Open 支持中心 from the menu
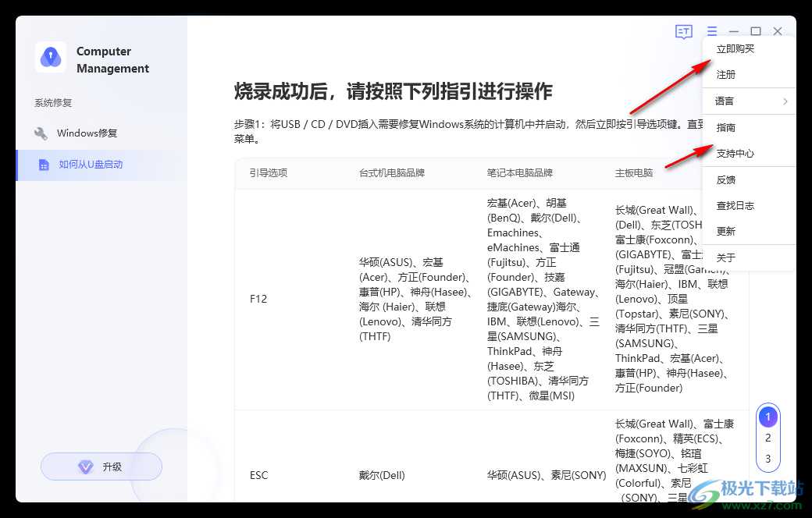Image resolution: width=812 pixels, height=518 pixels. (x=749, y=154)
